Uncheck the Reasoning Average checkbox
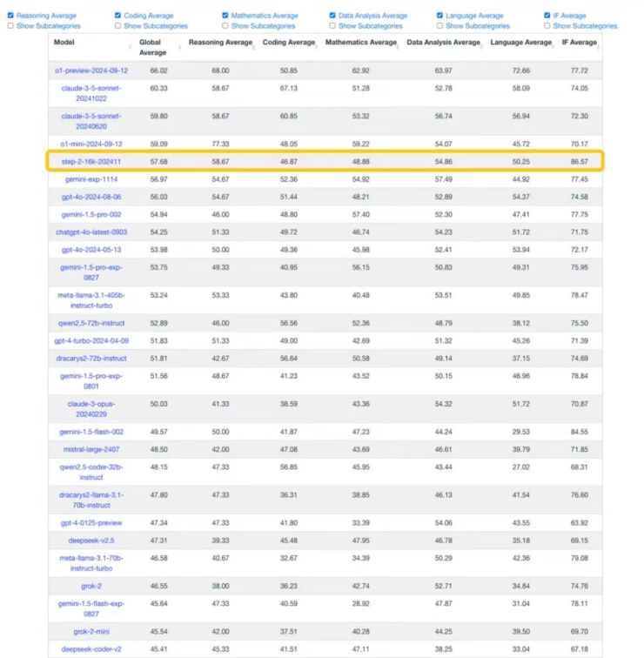 [x=10, y=16]
